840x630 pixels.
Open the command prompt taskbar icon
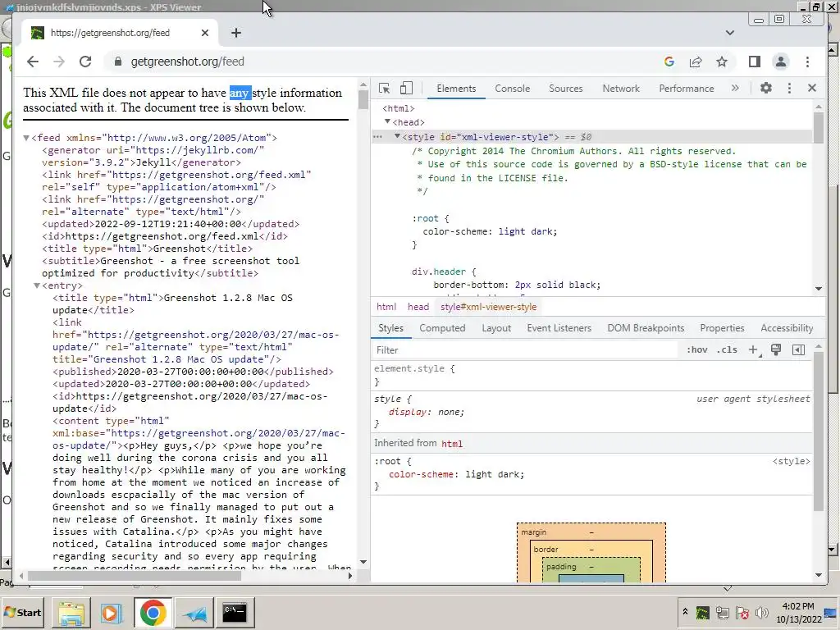point(234,612)
